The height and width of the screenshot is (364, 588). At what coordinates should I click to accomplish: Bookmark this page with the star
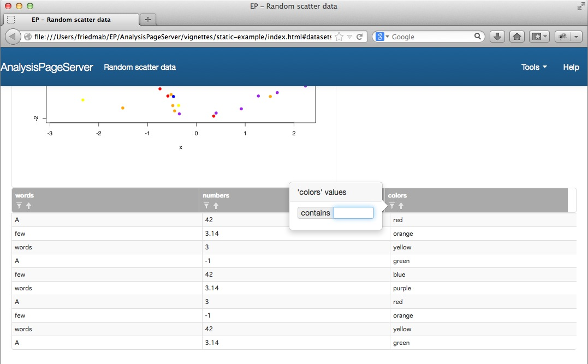[339, 37]
